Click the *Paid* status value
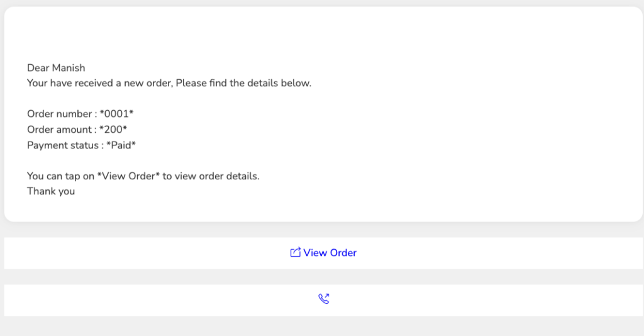Screen dimensions: 644x336 coord(121,145)
